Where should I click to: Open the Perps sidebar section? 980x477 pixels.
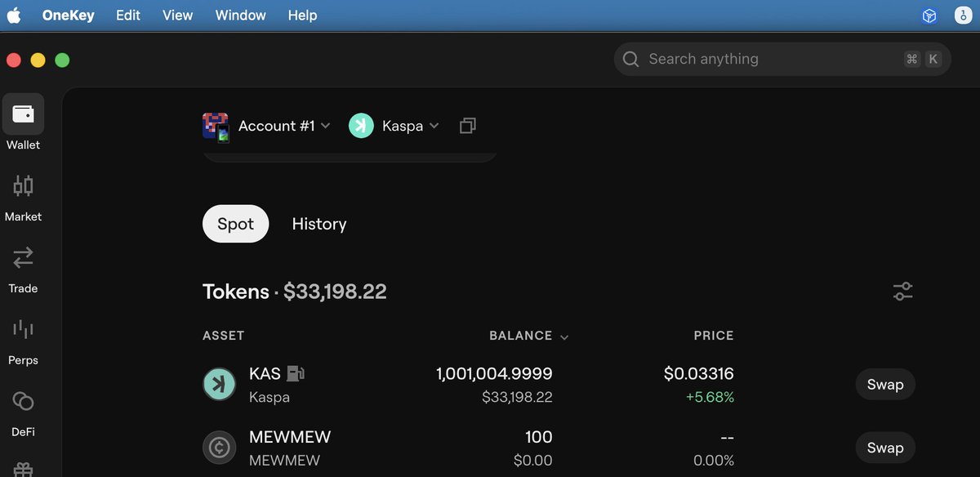(23, 340)
